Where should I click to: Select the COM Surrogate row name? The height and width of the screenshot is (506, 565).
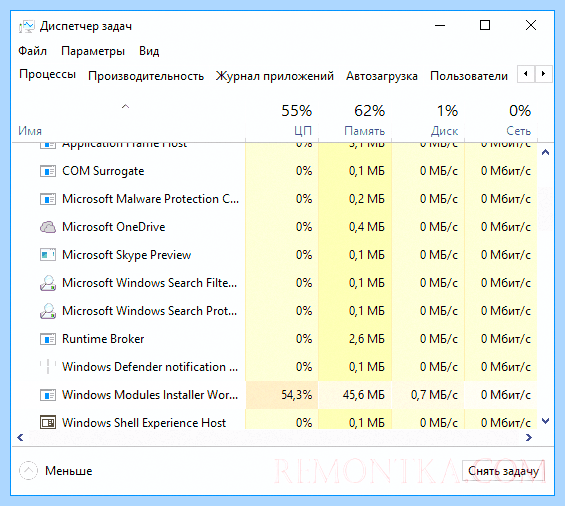[x=103, y=171]
